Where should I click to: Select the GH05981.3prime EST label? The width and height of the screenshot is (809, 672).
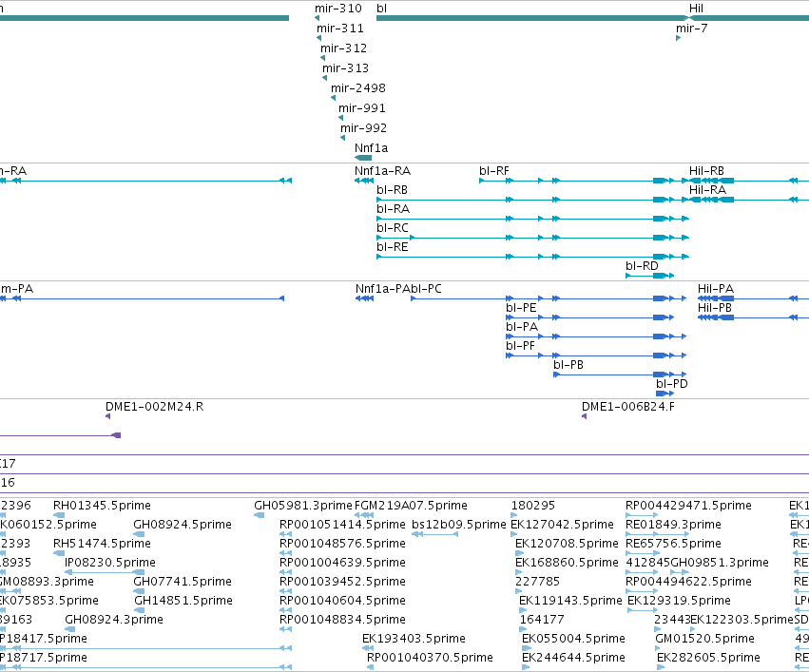pos(303,506)
